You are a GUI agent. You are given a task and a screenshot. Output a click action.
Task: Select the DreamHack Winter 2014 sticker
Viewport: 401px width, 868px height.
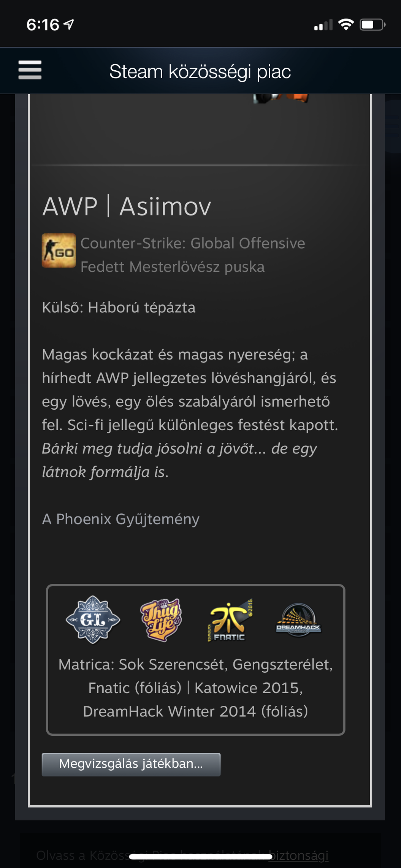(x=299, y=620)
